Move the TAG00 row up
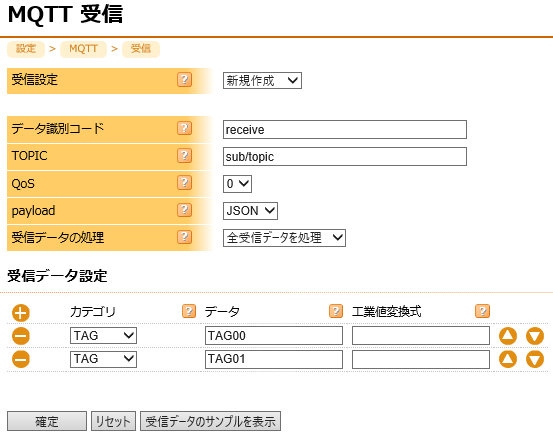 pyautogui.click(x=508, y=336)
